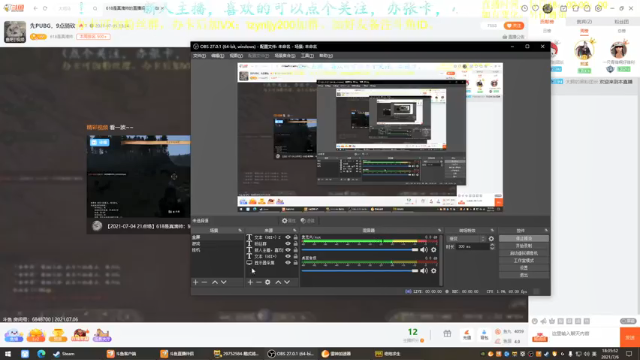Image resolution: width=640 pixels, height=360 pixels.
Task: Open the Windows Start menu
Action: coord(8,354)
